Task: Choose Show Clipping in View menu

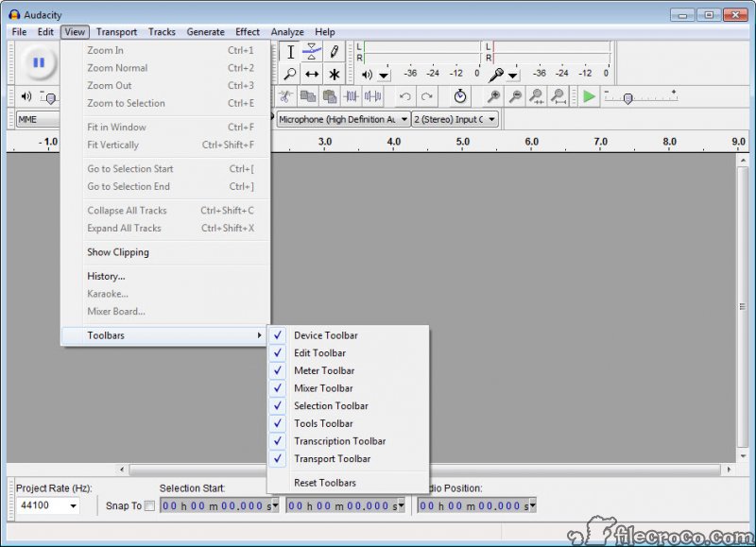Action: [x=165, y=252]
